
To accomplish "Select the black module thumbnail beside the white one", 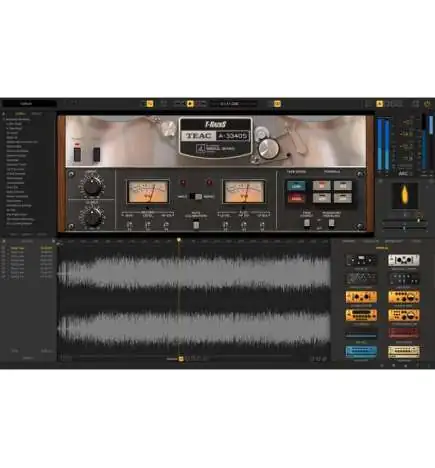I will click(x=361, y=260).
